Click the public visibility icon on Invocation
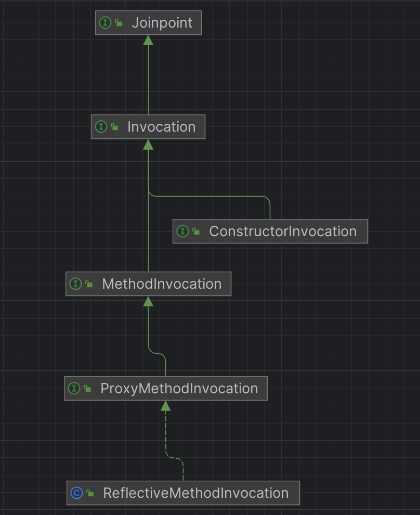The image size is (420, 515). coord(114,127)
